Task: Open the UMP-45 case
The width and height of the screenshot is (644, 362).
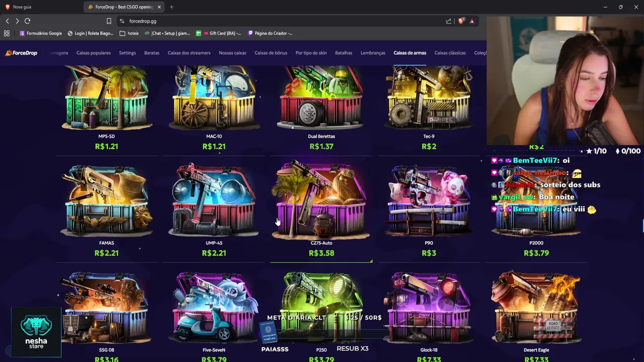Action: pos(214,209)
